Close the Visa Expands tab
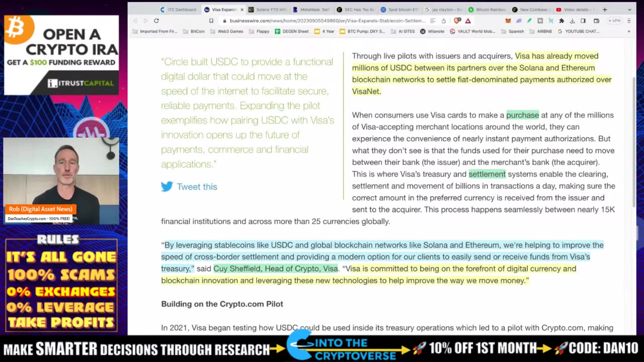Screen dimensions: 644x362 tap(242, 10)
